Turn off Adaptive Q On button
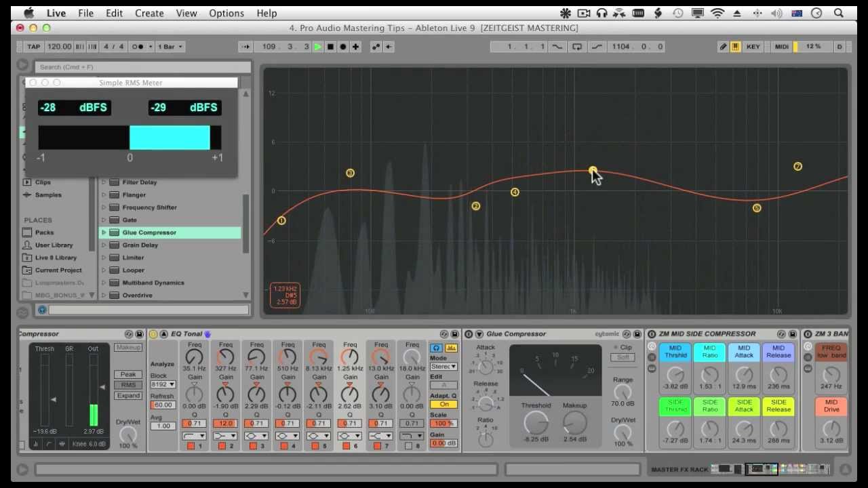 pyautogui.click(x=444, y=405)
